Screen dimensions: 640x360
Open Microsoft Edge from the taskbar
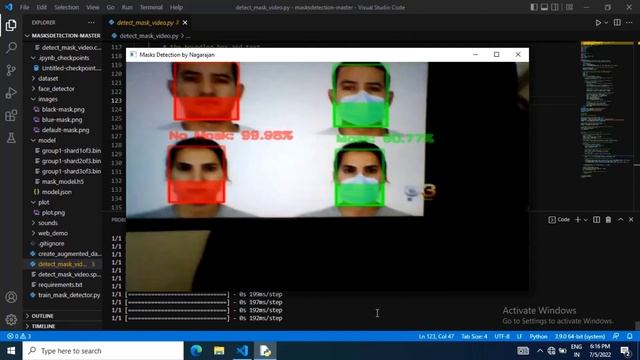196,351
